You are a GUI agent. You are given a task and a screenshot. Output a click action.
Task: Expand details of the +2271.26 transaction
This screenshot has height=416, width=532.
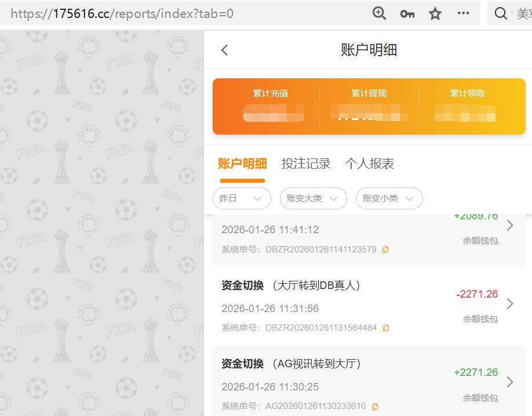pyautogui.click(x=509, y=382)
